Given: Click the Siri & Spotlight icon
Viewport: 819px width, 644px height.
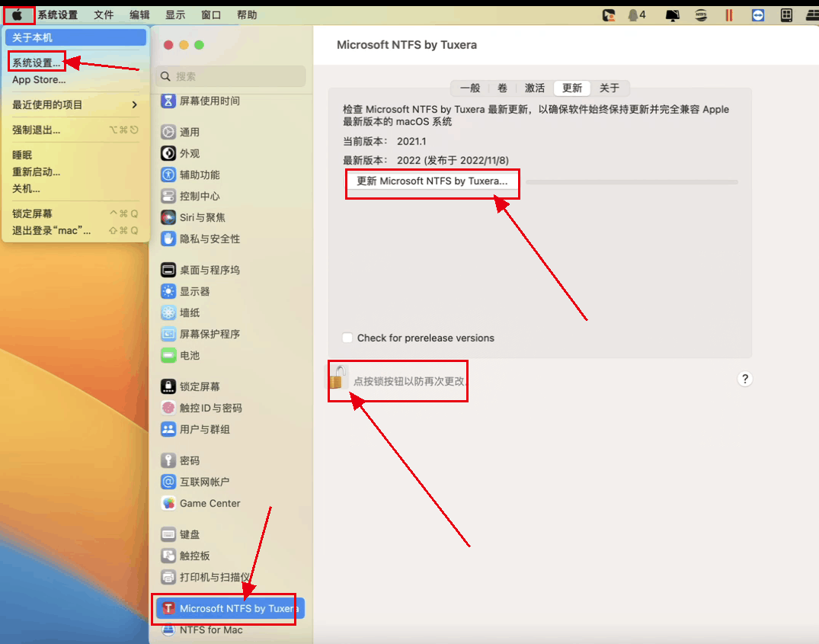Looking at the screenshot, I should click(x=168, y=217).
